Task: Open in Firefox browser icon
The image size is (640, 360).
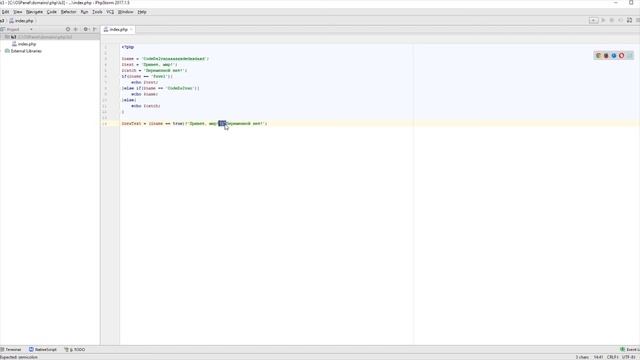Action: click(606, 56)
